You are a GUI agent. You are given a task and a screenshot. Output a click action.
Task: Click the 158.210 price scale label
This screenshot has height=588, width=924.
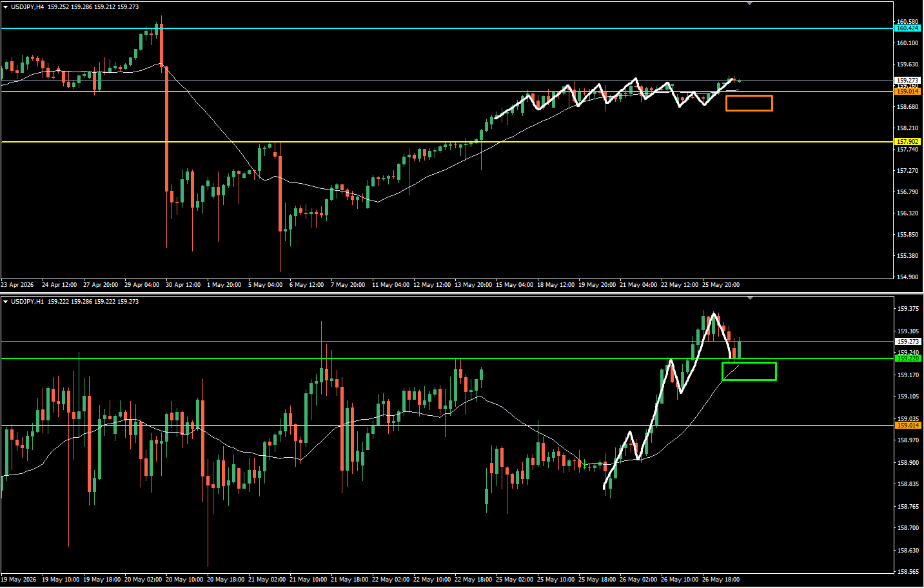[x=907, y=128]
